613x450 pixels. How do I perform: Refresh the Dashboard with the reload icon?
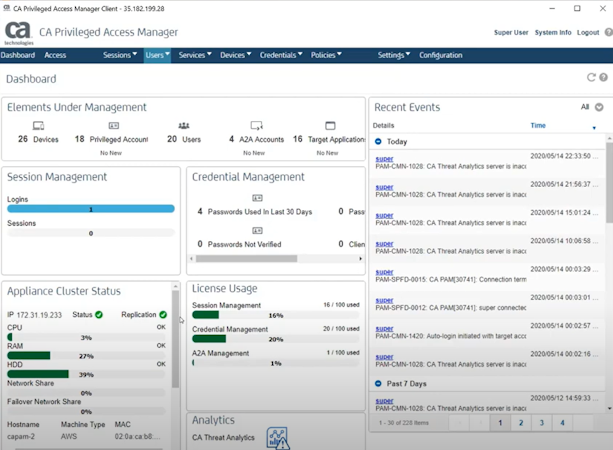click(x=591, y=77)
